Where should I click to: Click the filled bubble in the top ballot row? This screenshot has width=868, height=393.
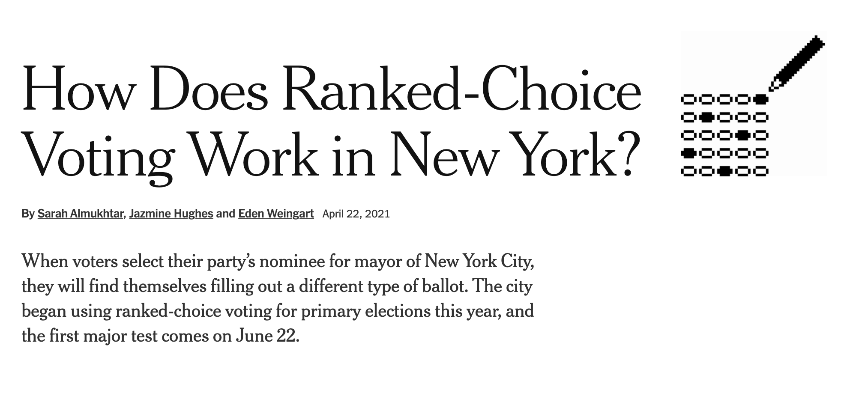tap(761, 100)
